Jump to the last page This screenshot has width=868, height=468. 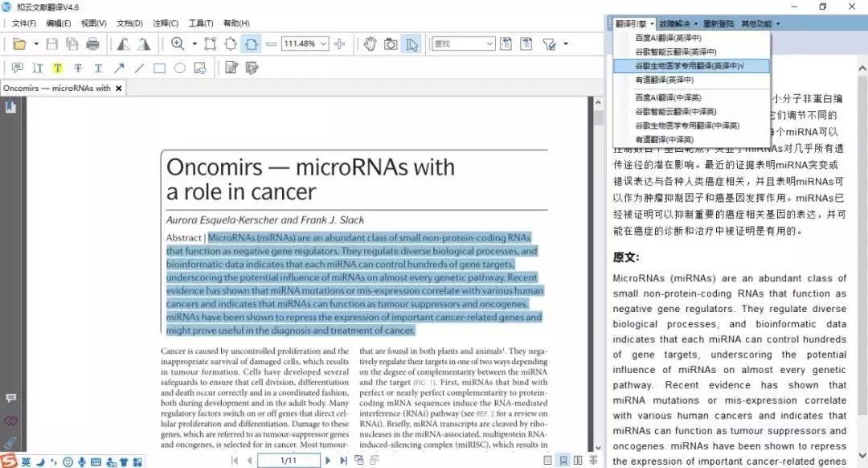[x=343, y=460]
